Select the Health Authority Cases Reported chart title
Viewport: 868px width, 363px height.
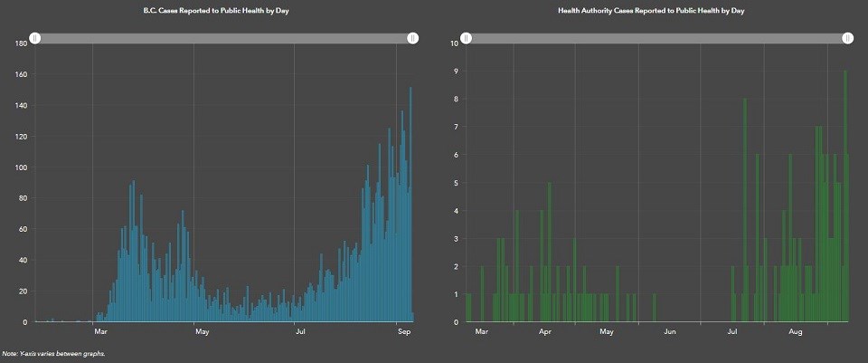651,11
